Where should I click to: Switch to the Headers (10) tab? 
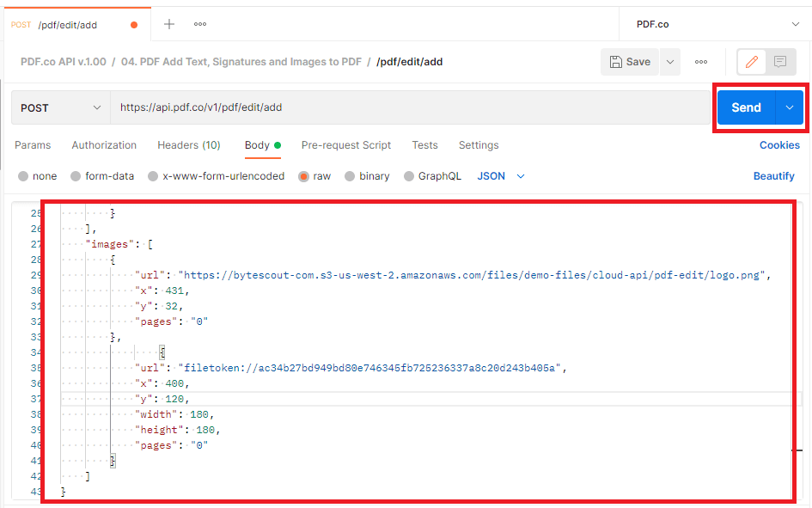[x=188, y=144]
